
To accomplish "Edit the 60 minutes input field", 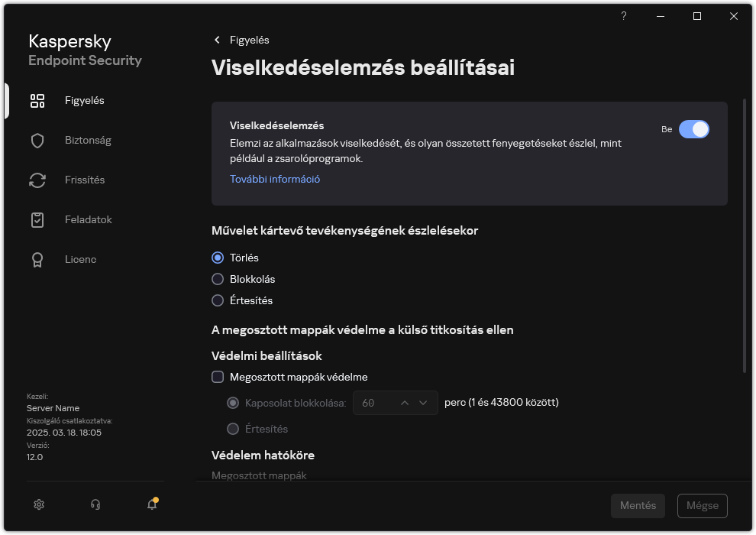I will coord(370,403).
